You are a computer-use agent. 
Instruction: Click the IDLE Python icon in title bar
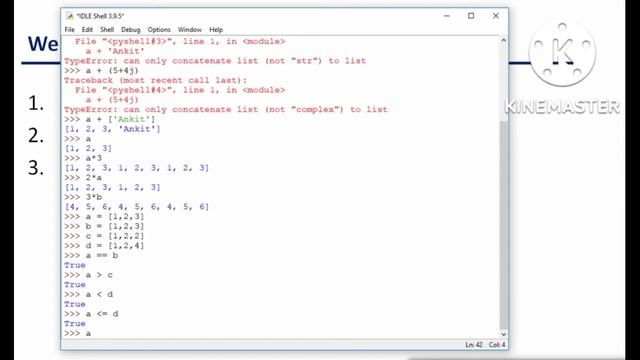pos(70,16)
